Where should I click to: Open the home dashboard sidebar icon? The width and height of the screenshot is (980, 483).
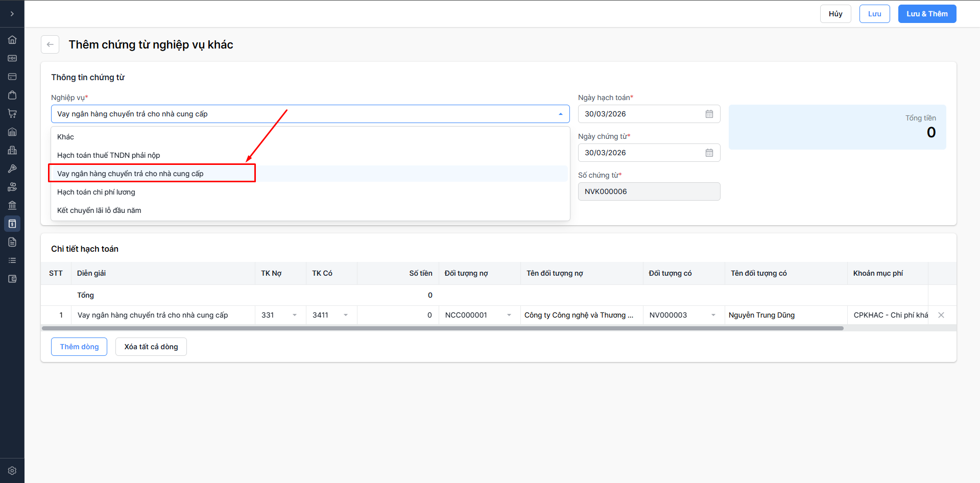point(12,40)
